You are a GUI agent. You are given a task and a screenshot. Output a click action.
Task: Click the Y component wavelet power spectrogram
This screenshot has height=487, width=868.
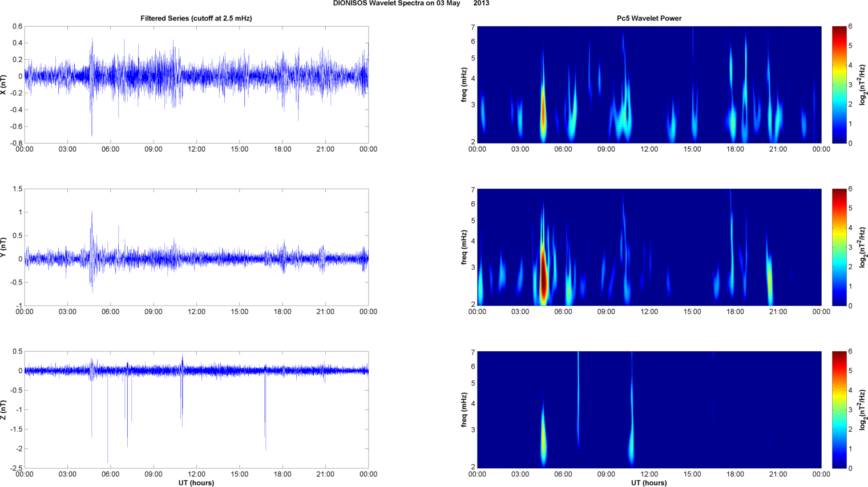tap(649, 247)
